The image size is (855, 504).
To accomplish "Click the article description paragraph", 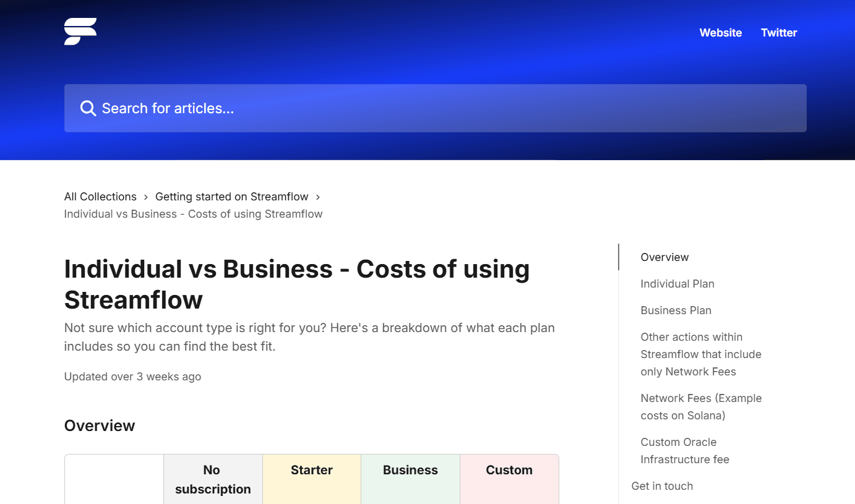I will pyautogui.click(x=309, y=337).
